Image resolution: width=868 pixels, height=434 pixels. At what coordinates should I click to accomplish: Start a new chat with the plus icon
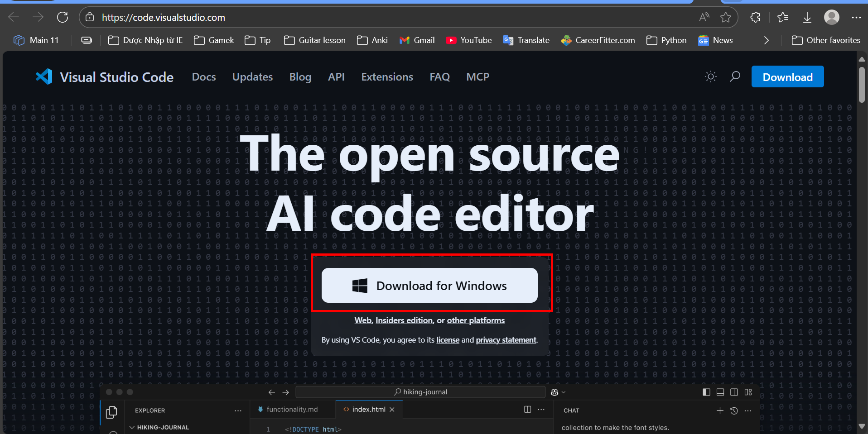tap(720, 410)
